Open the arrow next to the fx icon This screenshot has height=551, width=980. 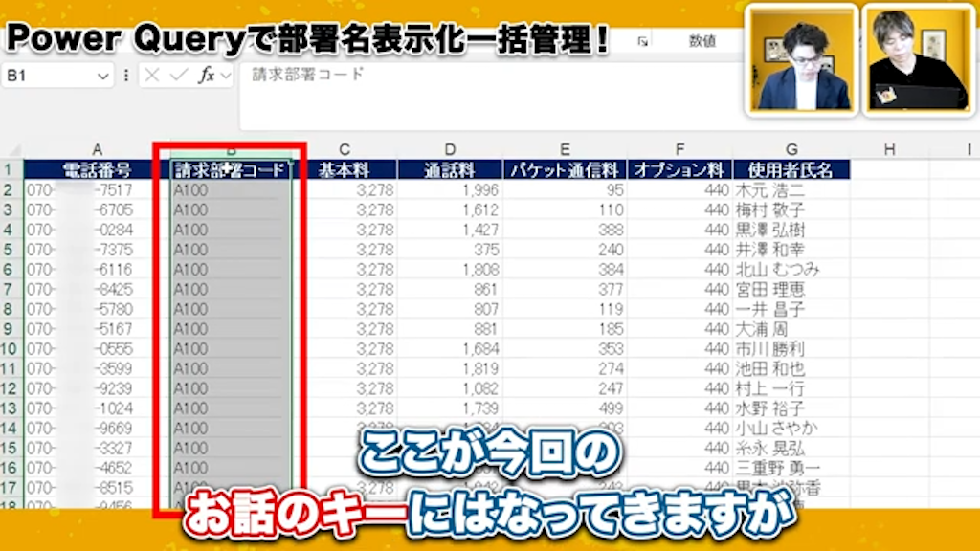[x=226, y=76]
